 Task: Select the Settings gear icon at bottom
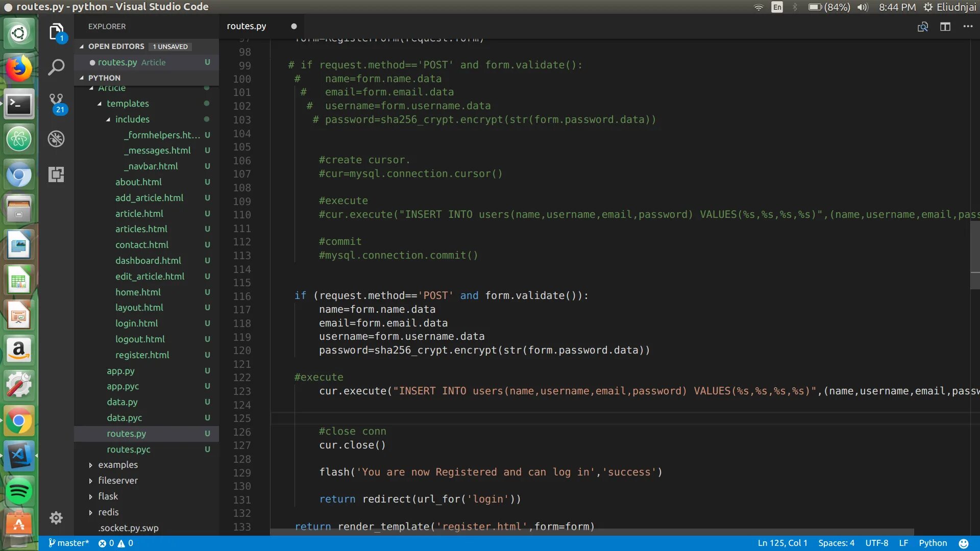click(57, 518)
